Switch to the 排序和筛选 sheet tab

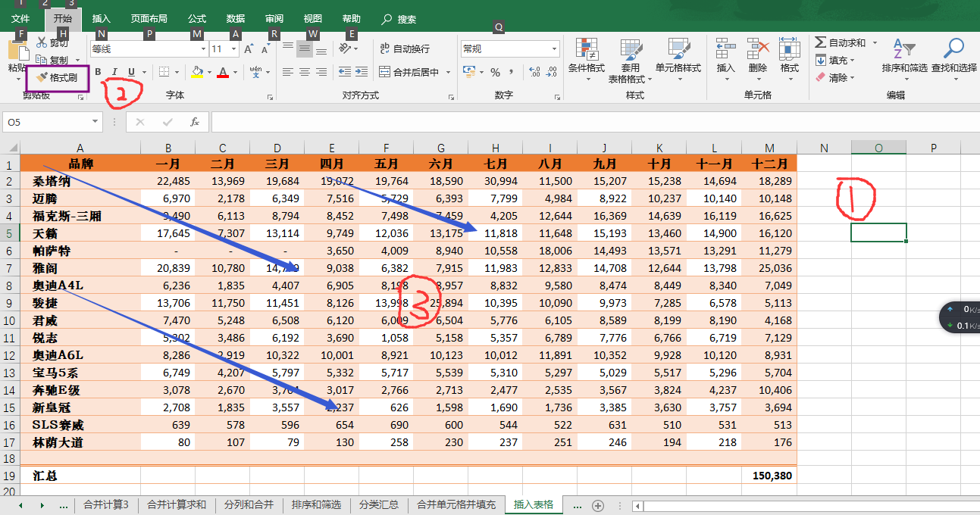317,505
